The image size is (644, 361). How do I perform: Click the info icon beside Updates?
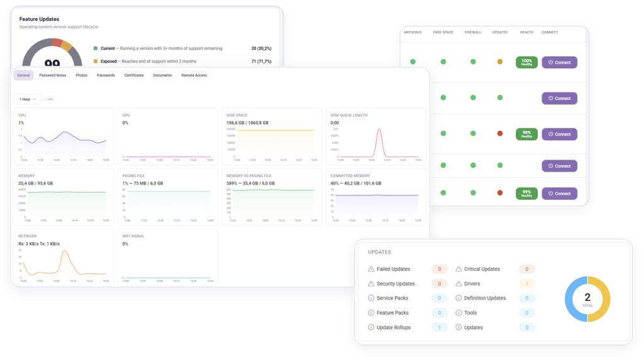click(458, 328)
